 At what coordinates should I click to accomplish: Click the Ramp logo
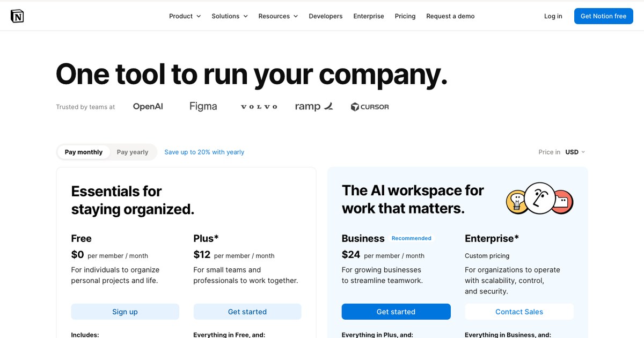[314, 106]
